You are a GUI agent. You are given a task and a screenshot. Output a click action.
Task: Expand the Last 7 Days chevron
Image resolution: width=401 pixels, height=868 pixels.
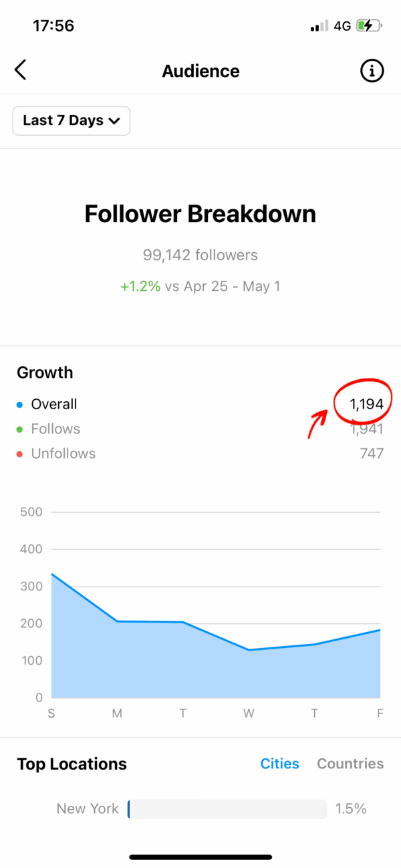[x=114, y=121]
